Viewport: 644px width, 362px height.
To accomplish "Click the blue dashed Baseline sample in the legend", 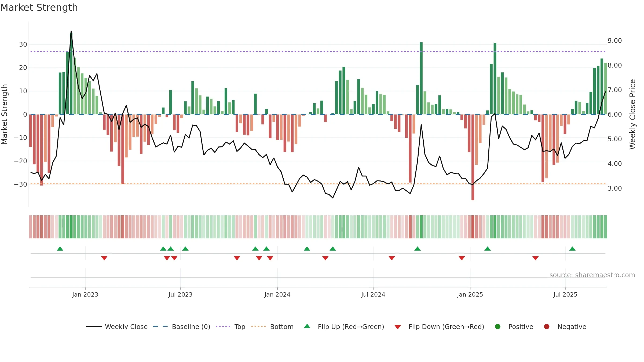I will pyautogui.click(x=160, y=327).
